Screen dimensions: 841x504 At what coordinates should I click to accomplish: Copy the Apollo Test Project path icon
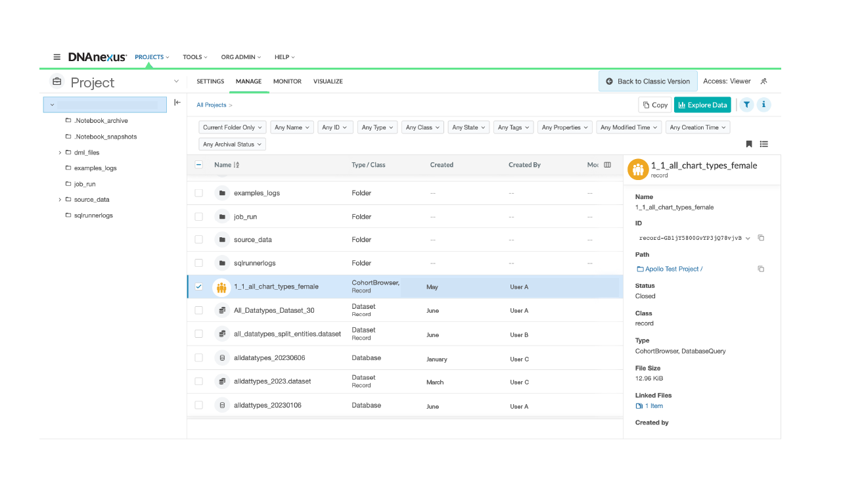click(760, 268)
